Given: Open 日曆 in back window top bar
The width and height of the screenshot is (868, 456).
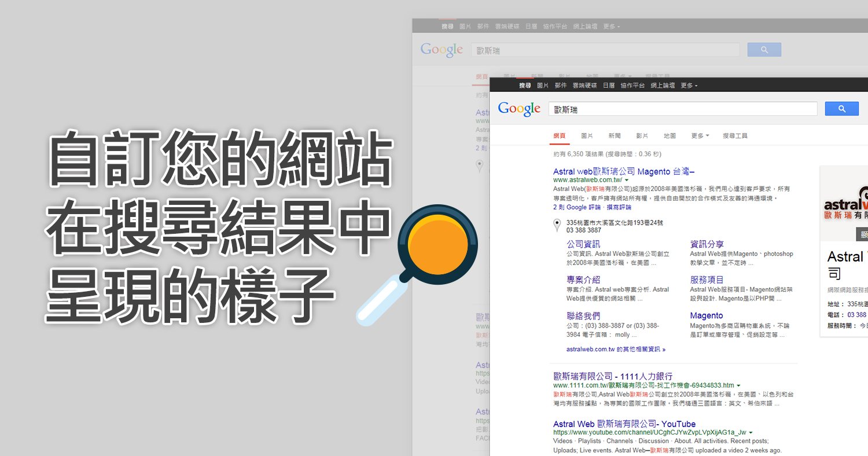Looking at the screenshot, I should tap(531, 27).
